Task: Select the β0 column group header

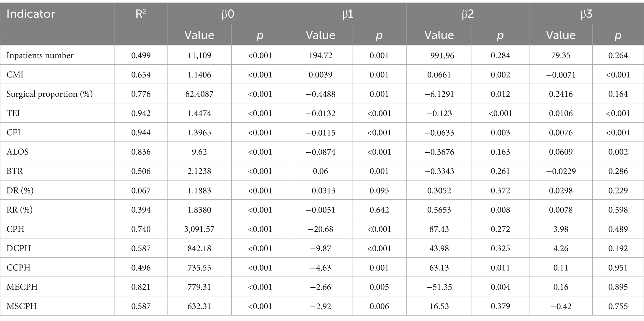Action: pyautogui.click(x=228, y=14)
